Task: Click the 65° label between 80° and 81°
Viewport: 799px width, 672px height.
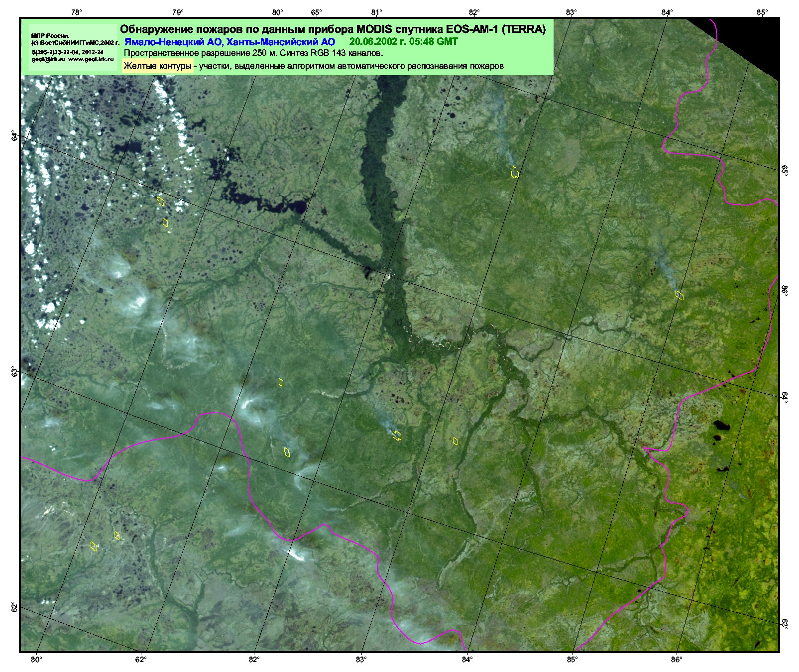Action: tap(317, 12)
